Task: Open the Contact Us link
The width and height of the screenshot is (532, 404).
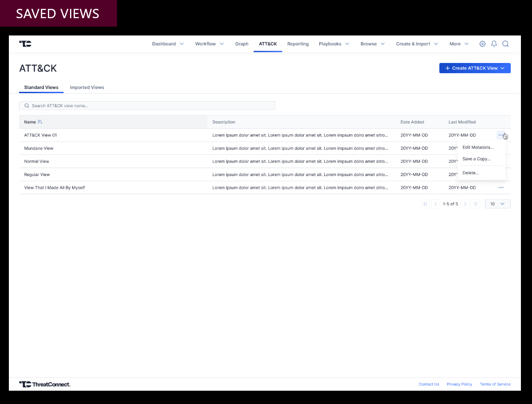Action: [x=429, y=384]
